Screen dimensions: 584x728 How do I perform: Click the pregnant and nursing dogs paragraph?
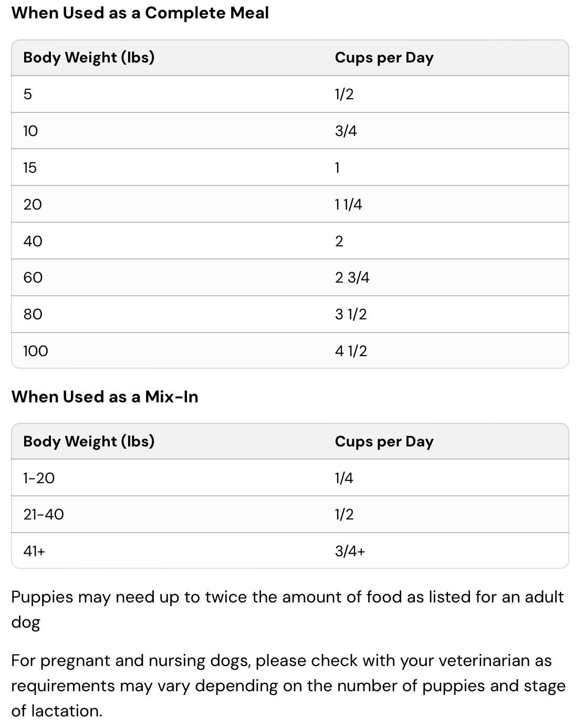click(x=288, y=685)
